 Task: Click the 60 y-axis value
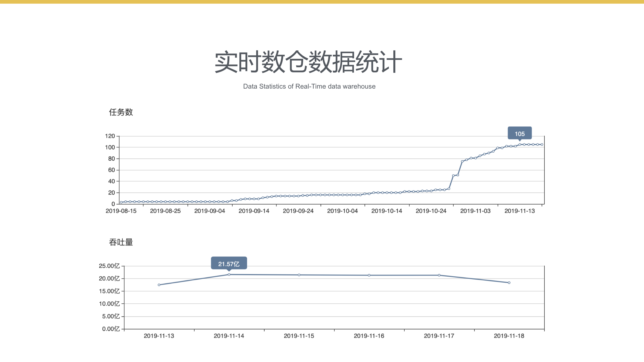[x=111, y=170]
